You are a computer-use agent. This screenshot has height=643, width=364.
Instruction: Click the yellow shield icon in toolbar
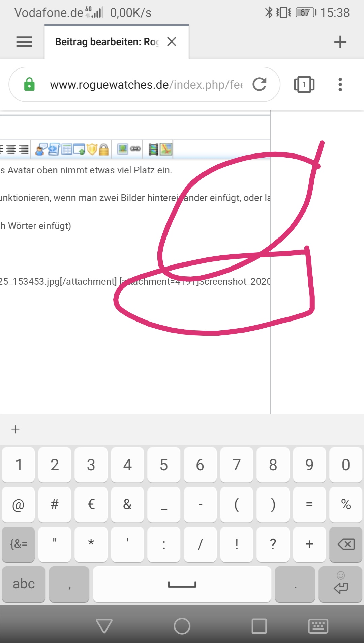point(92,149)
